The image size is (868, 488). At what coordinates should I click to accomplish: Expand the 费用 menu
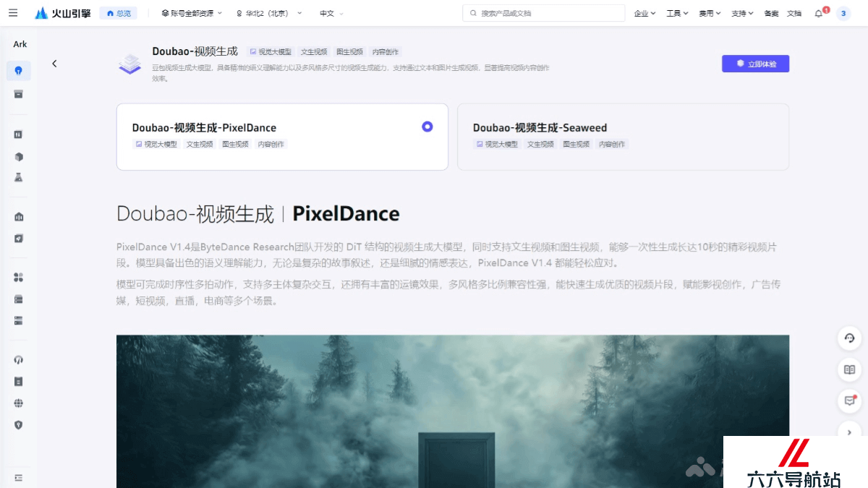coord(710,13)
